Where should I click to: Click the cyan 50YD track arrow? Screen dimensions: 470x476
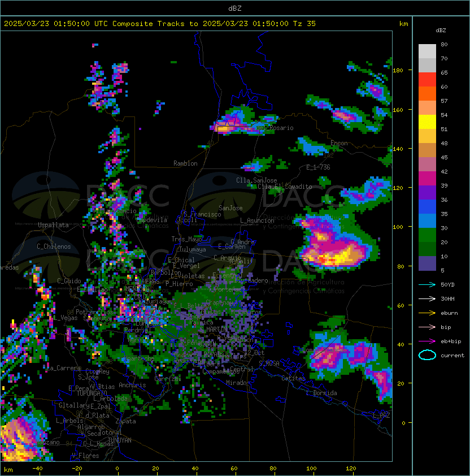427,284
